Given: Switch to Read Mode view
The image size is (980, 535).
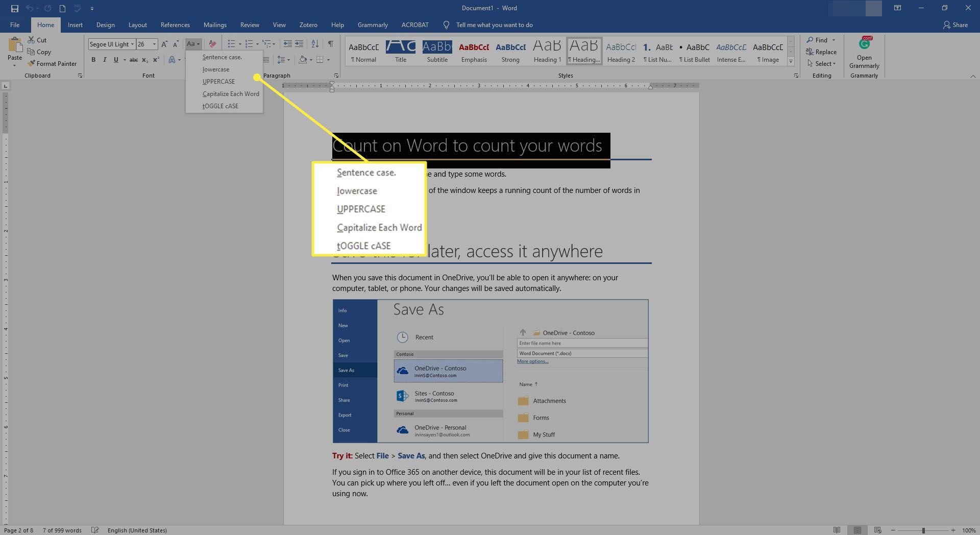Looking at the screenshot, I should point(837,530).
